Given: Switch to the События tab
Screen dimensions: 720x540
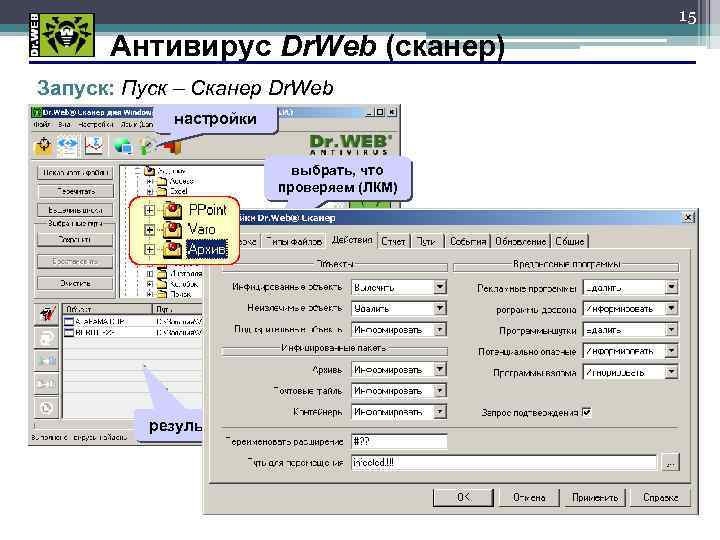Looking at the screenshot, I should [468, 241].
